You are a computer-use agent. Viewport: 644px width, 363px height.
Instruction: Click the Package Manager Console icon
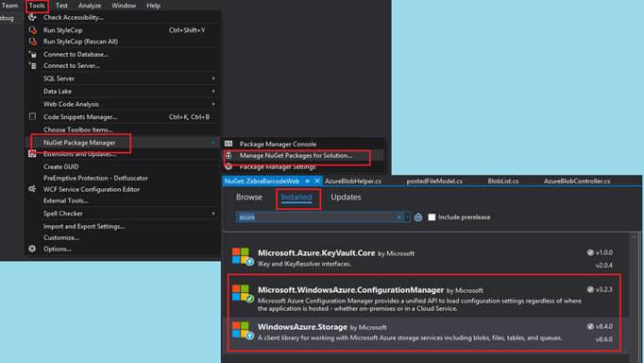click(x=229, y=144)
